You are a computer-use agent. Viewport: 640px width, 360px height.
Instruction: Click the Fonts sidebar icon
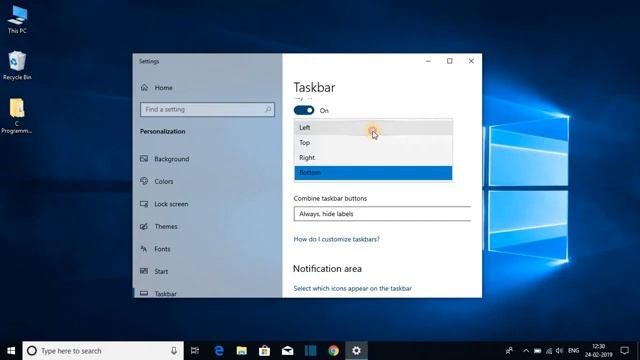(144, 248)
